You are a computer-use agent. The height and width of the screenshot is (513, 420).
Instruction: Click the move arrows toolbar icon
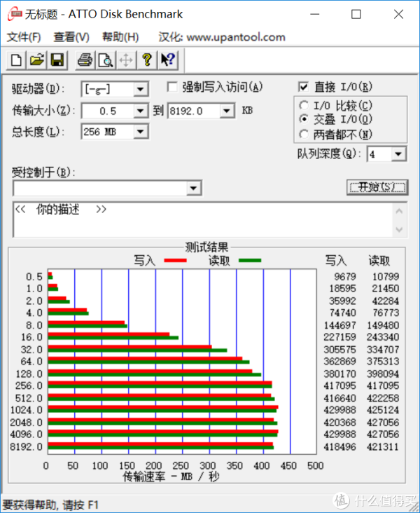click(126, 60)
